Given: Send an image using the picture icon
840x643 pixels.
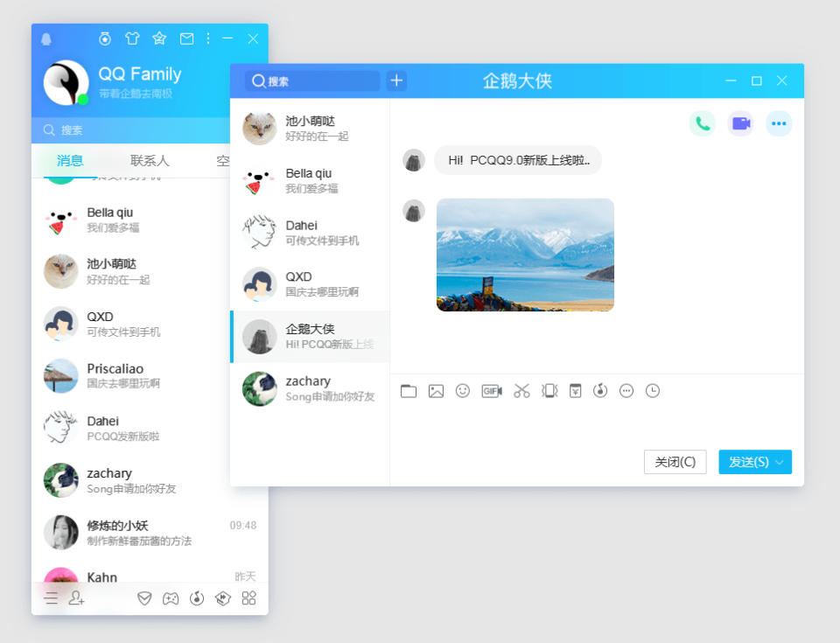Looking at the screenshot, I should [436, 391].
